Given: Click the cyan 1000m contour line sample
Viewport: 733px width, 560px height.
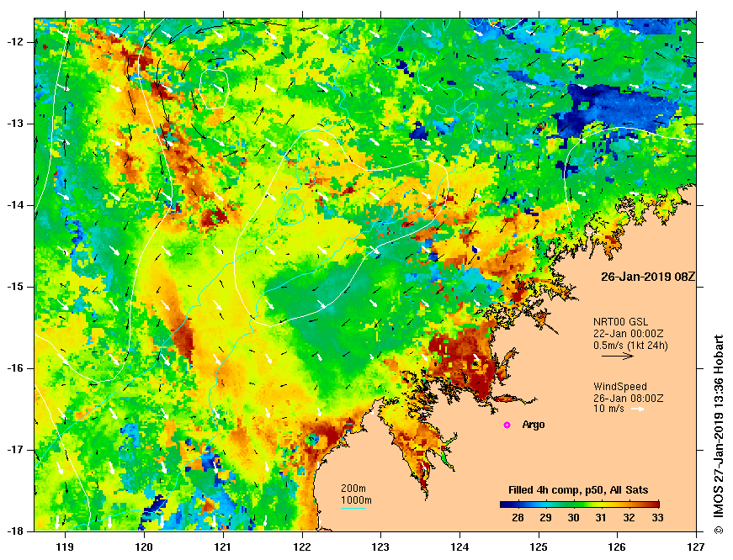Looking at the screenshot, I should click(x=353, y=508).
